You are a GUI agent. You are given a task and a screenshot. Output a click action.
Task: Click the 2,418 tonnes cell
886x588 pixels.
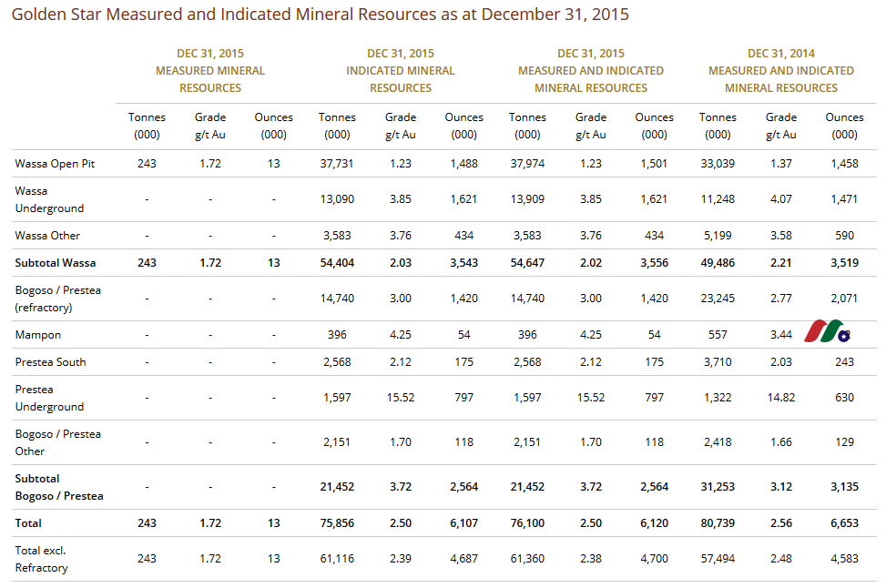click(x=718, y=442)
